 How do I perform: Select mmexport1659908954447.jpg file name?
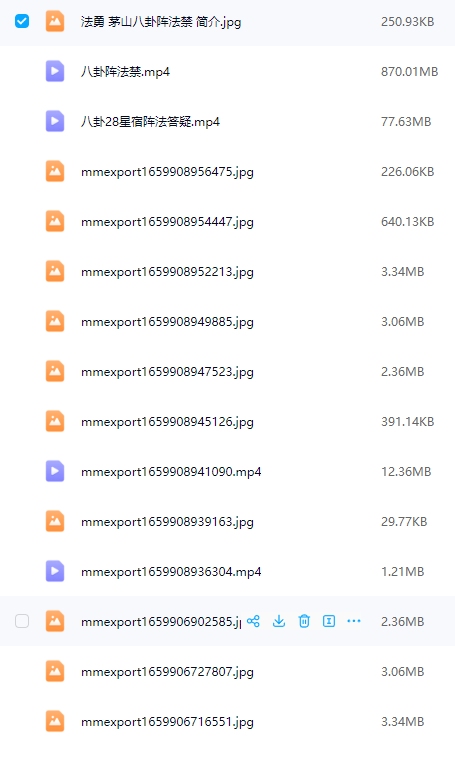[x=167, y=222]
